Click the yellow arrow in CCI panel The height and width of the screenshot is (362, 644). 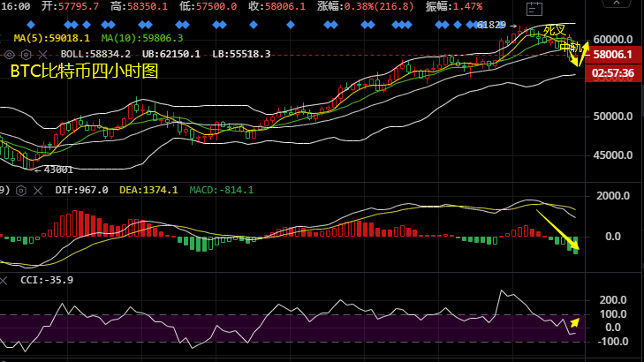pyautogui.click(x=575, y=321)
